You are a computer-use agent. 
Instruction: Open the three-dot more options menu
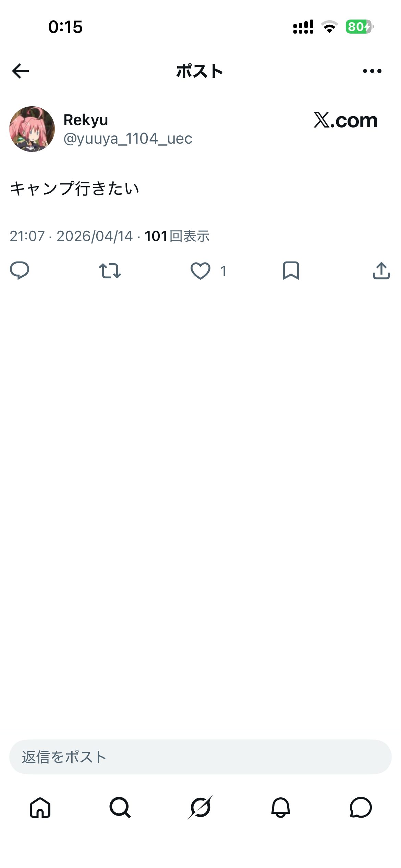[372, 71]
